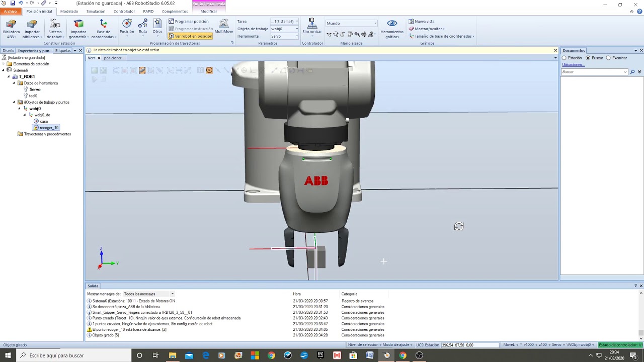
Task: Open the Importar biblioteca menu
Action: (32, 29)
